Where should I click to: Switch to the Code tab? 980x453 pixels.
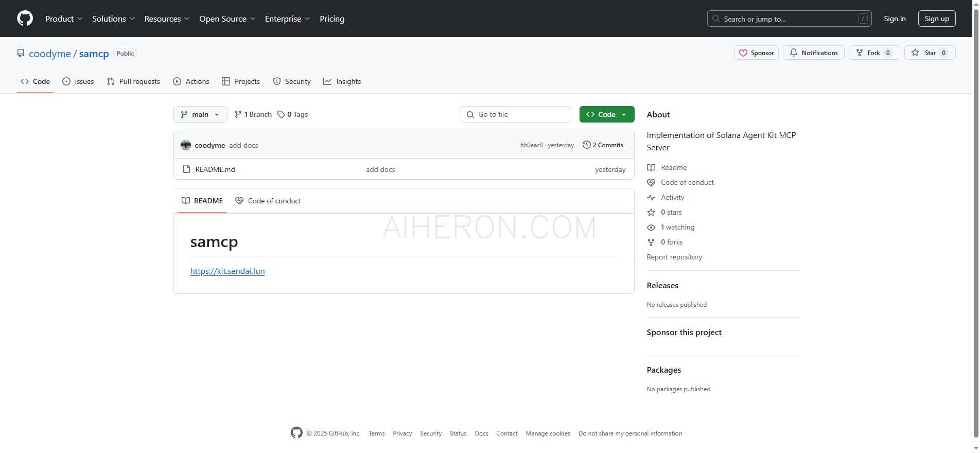(35, 81)
